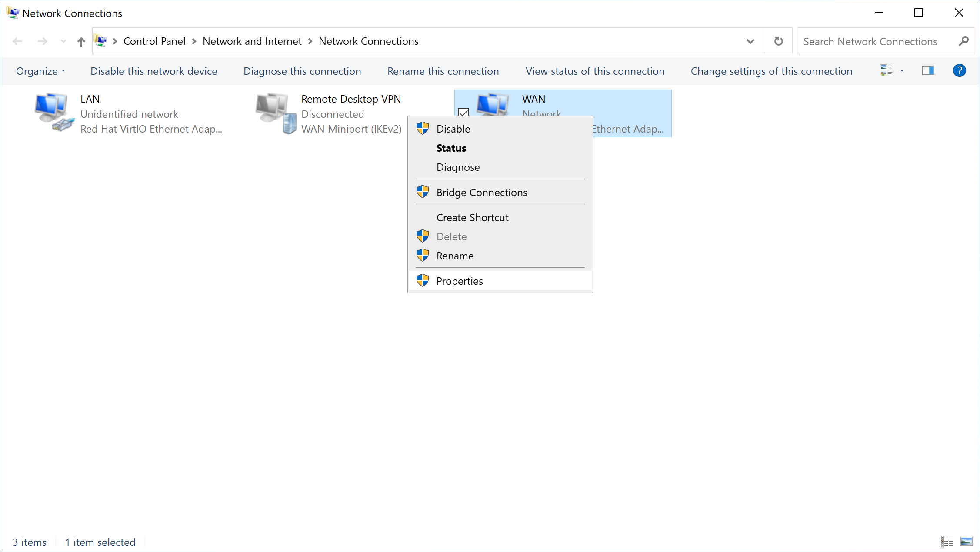Click Diagnose this connection in toolbar
980x552 pixels.
(x=302, y=71)
